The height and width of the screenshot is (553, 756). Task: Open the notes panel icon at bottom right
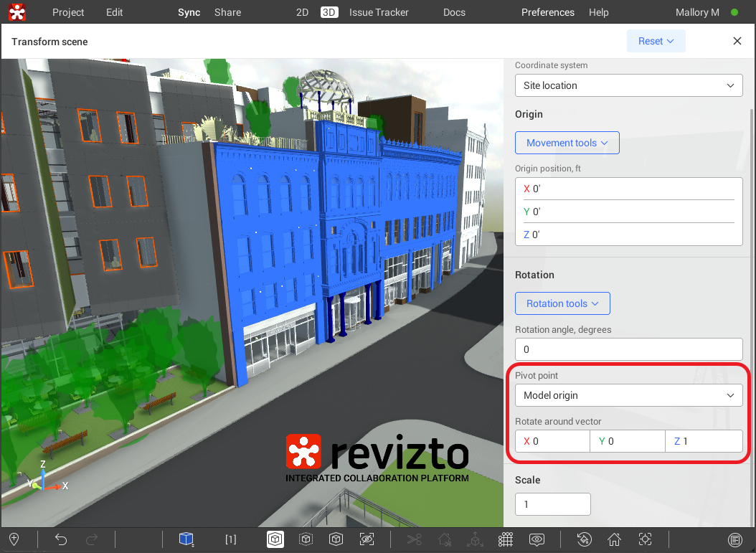point(734,539)
